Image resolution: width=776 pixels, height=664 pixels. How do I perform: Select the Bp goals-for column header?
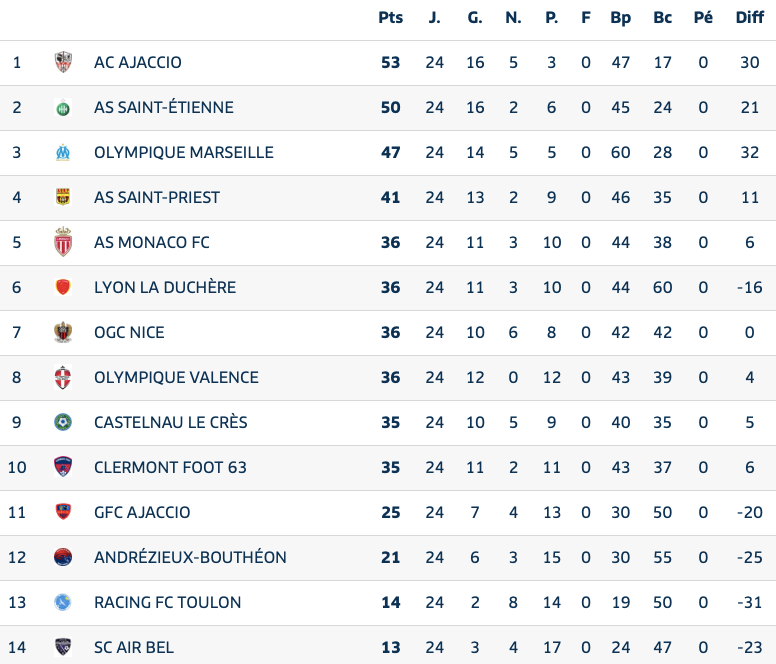[x=621, y=18]
